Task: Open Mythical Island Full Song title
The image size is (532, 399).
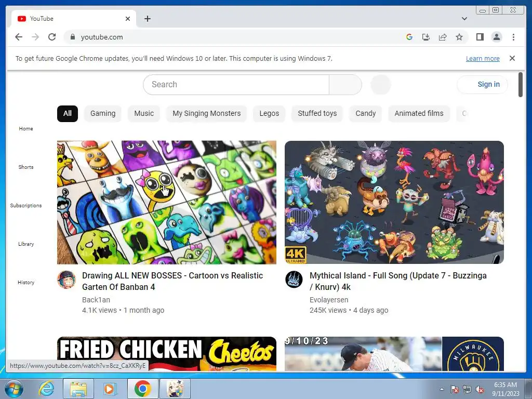Action: tap(398, 281)
